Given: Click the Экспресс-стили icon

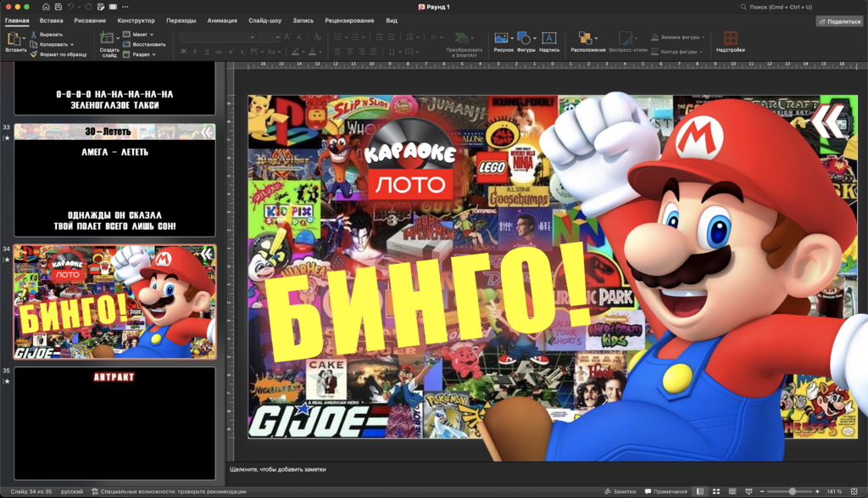Looking at the screenshot, I should tap(625, 37).
